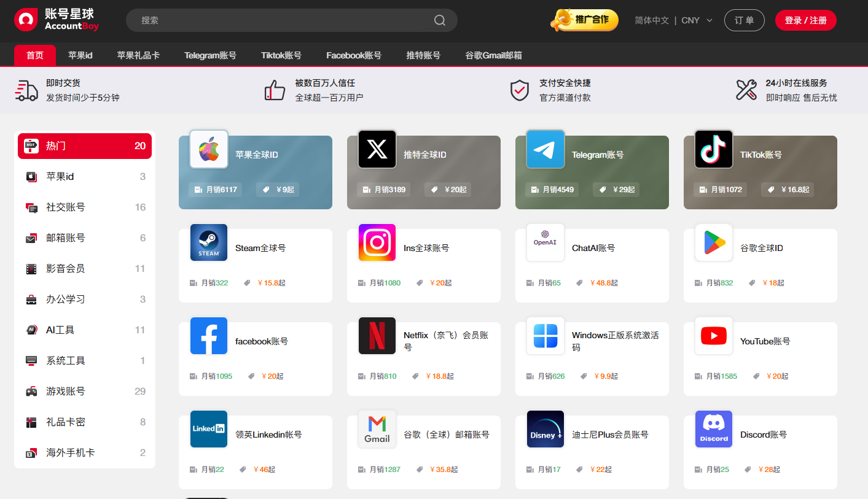
Task: Click the Windows正版系统激活码 product title
Action: click(616, 341)
